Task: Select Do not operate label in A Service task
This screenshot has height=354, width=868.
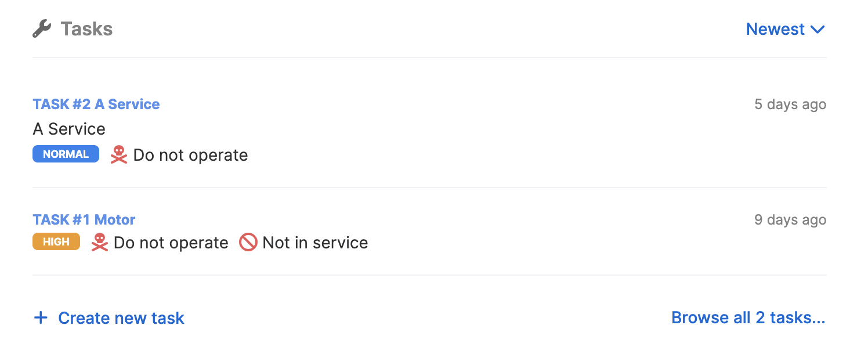Action: click(190, 155)
